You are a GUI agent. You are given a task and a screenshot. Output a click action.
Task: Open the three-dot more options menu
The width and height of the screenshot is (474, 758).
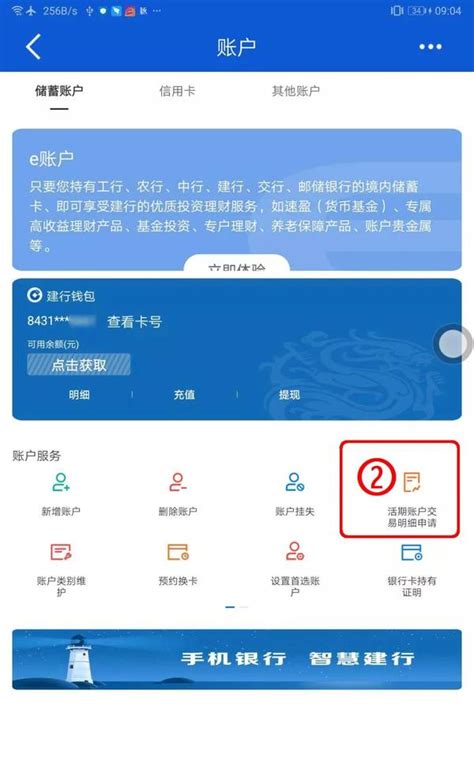[430, 47]
